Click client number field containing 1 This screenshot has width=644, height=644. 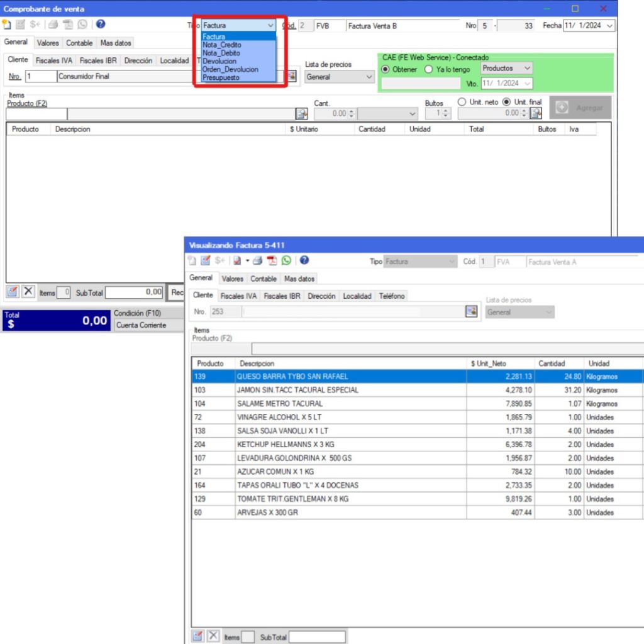click(41, 76)
